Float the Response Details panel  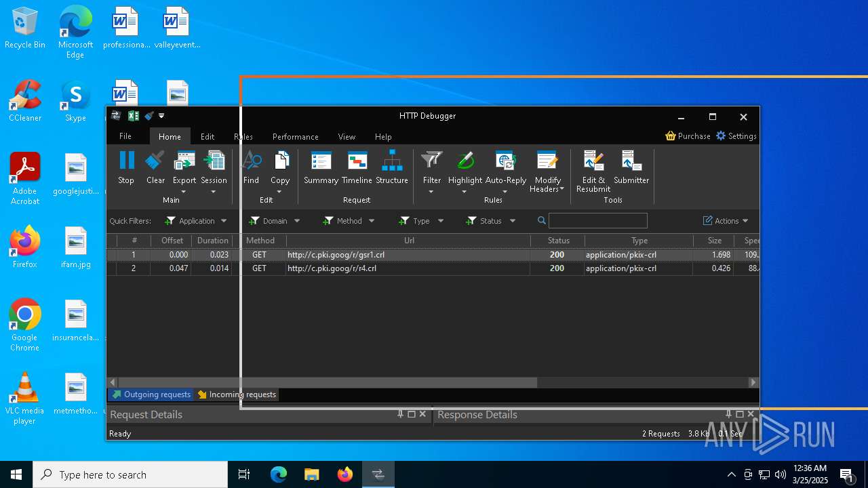(740, 414)
